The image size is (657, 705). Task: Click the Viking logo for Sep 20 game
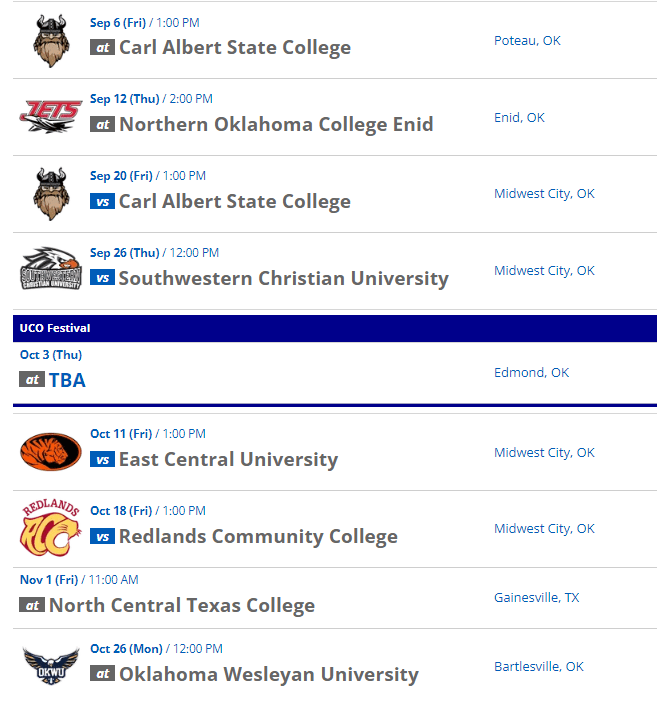(51, 194)
